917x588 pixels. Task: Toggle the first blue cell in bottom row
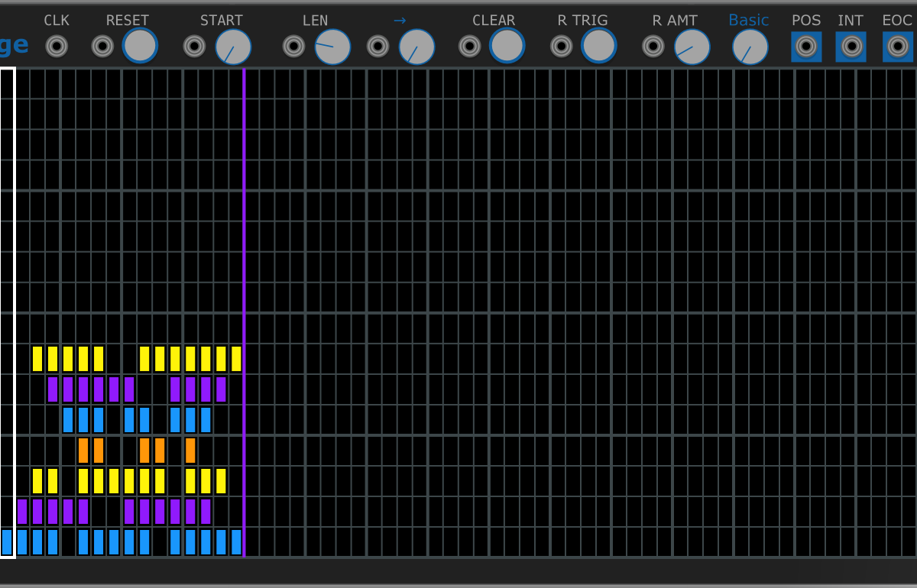(x=7, y=541)
